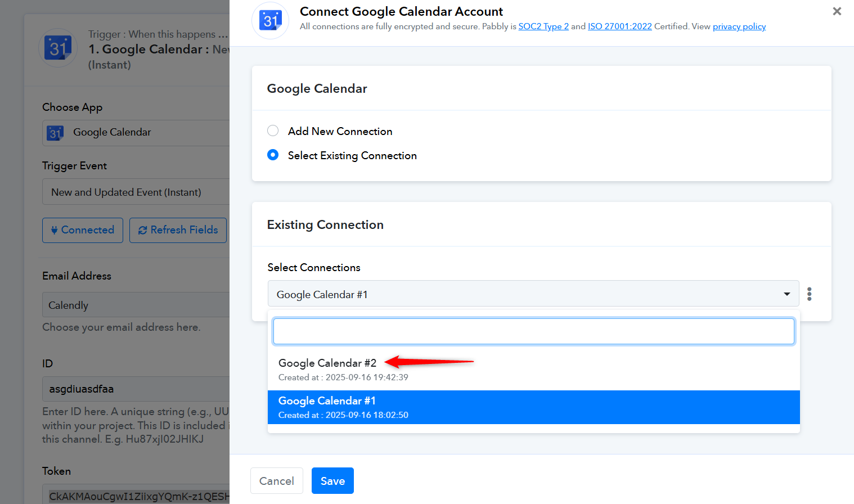The image size is (854, 504).
Task: Click the Email Address label
Action: tap(77, 276)
